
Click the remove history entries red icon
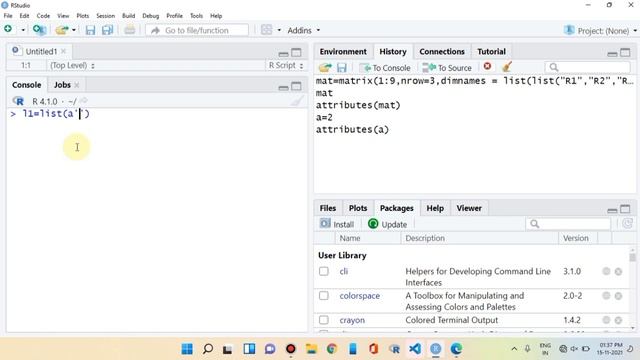(487, 66)
